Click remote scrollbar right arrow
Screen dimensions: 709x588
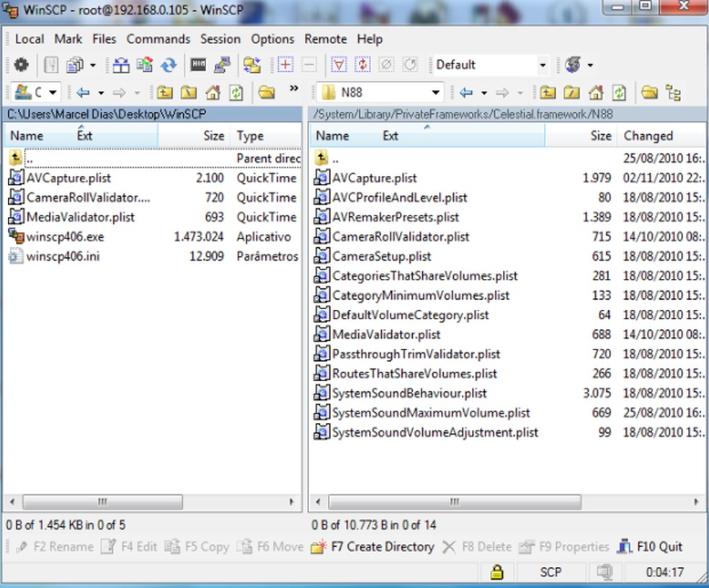pos(695,502)
